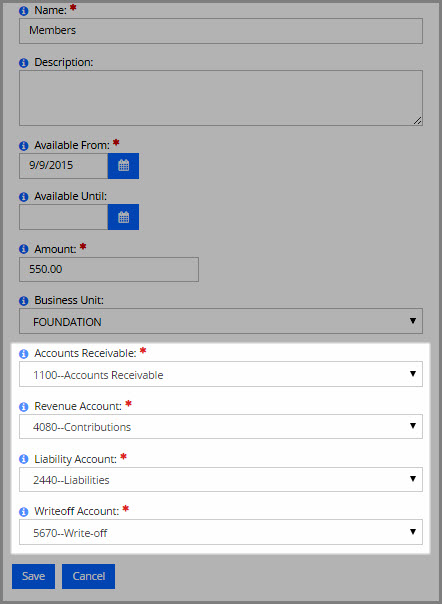
Task: Click the info icon for Accounts Receivable
Action: click(24, 354)
